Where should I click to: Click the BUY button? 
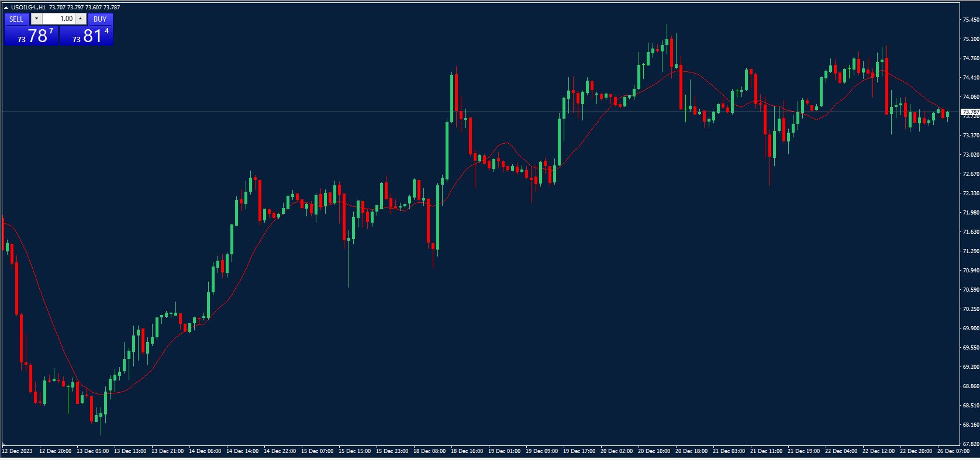(x=100, y=19)
